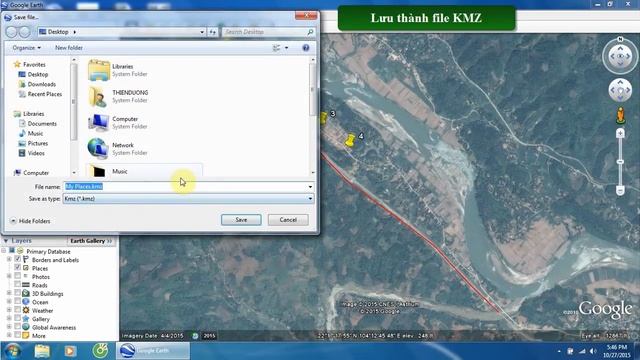Open the Save as type dropdown
640x360 pixels.
188,199
